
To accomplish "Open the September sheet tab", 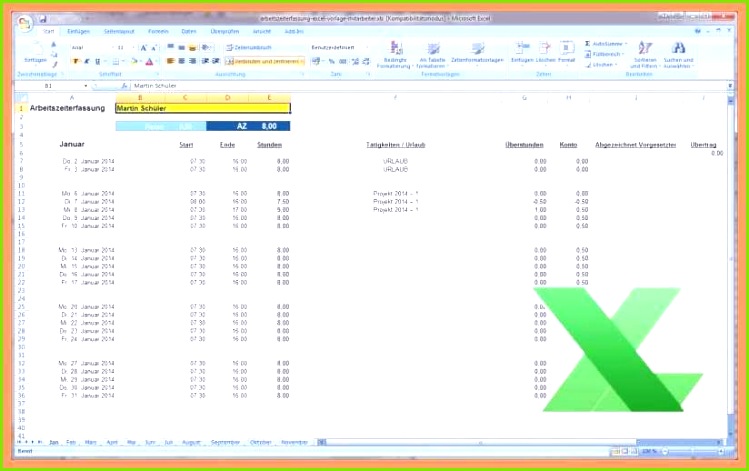I will [x=225, y=441].
